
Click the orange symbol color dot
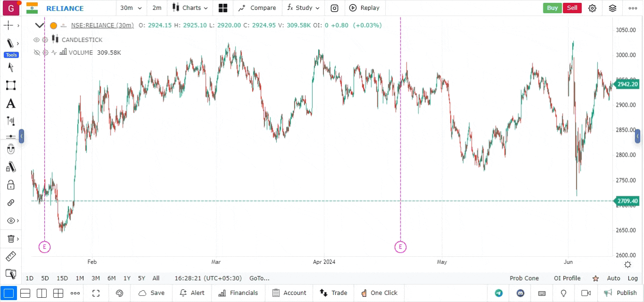[x=53, y=25]
